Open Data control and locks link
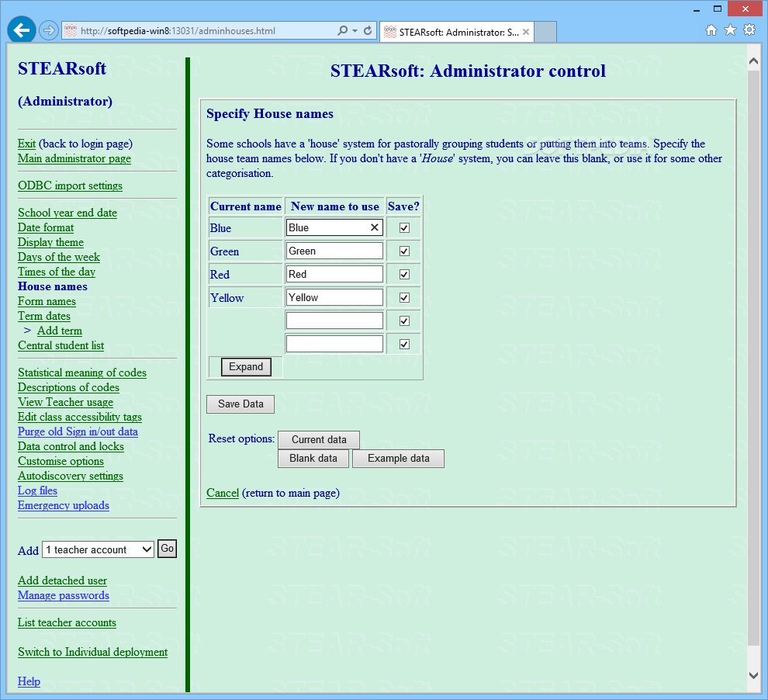Viewport: 768px width, 700px height. pos(71,446)
